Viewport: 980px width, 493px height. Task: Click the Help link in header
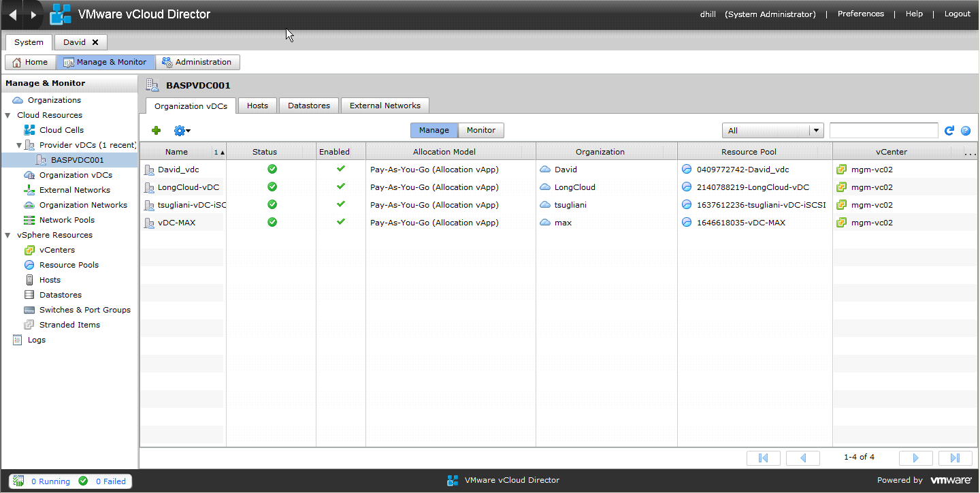coord(914,14)
